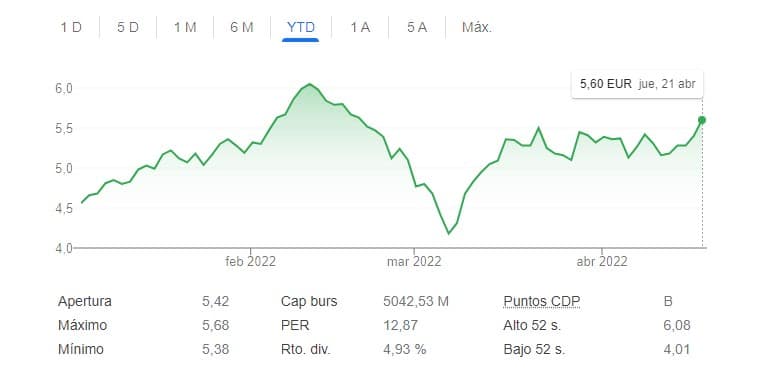Click the 5,60 EUR price tooltip
Image resolution: width=763 pixels, height=374 pixels.
[637, 84]
